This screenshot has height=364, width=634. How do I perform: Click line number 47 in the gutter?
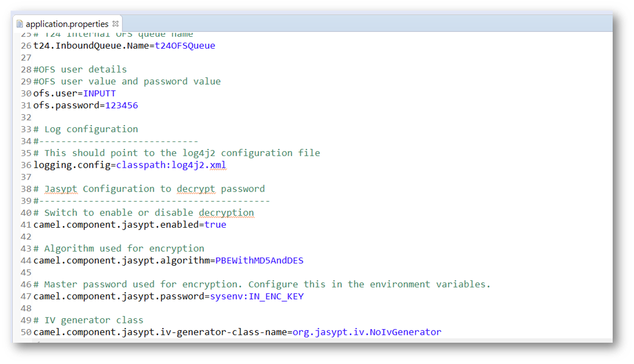click(26, 296)
